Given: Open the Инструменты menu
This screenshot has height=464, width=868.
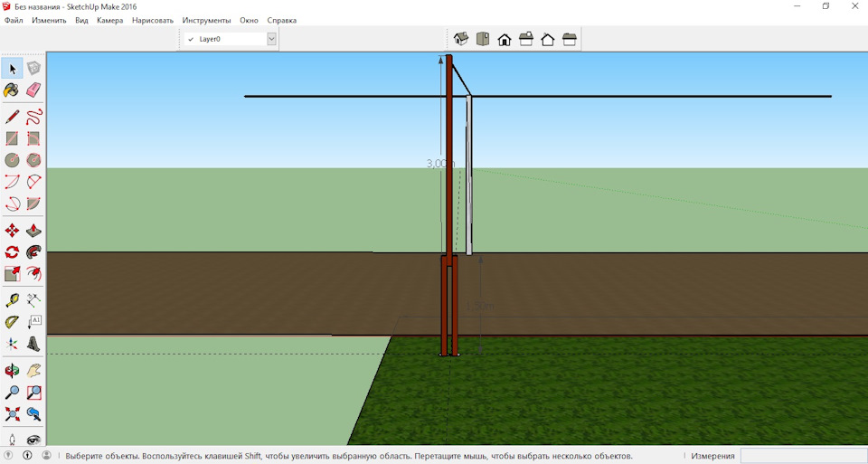Looking at the screenshot, I should pyautogui.click(x=206, y=20).
